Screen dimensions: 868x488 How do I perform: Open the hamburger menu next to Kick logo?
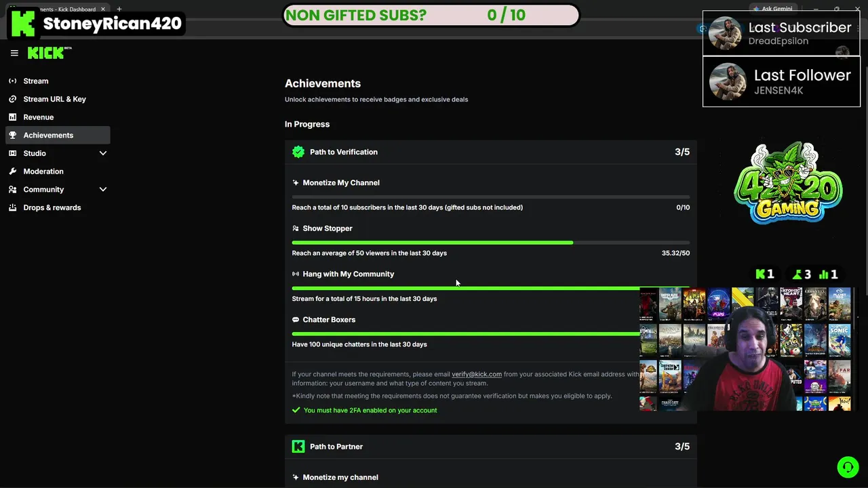click(14, 53)
